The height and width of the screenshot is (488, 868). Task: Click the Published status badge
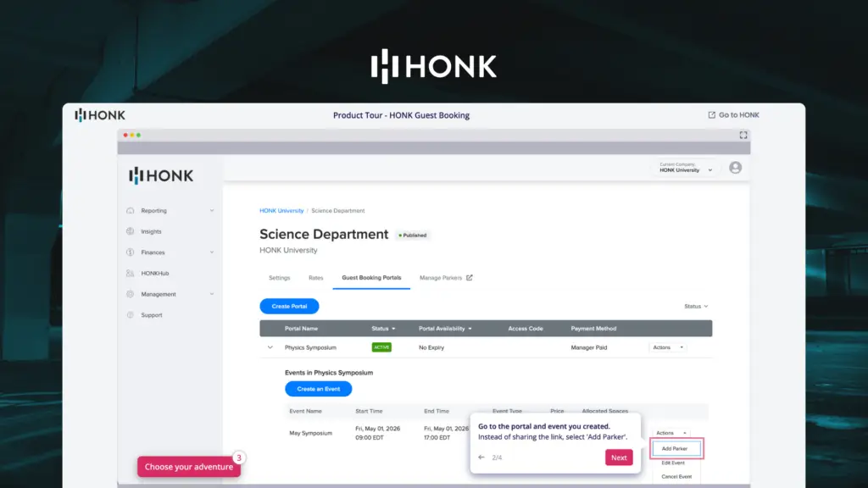(x=413, y=236)
